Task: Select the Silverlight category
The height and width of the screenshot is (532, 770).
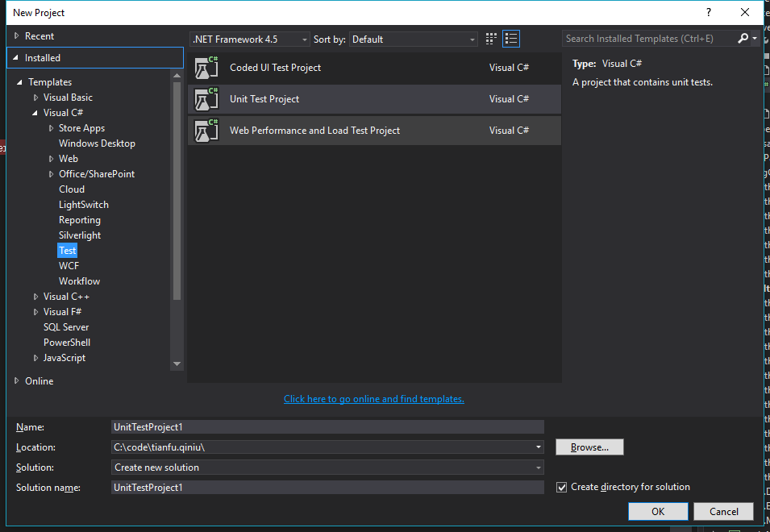Action: click(80, 235)
